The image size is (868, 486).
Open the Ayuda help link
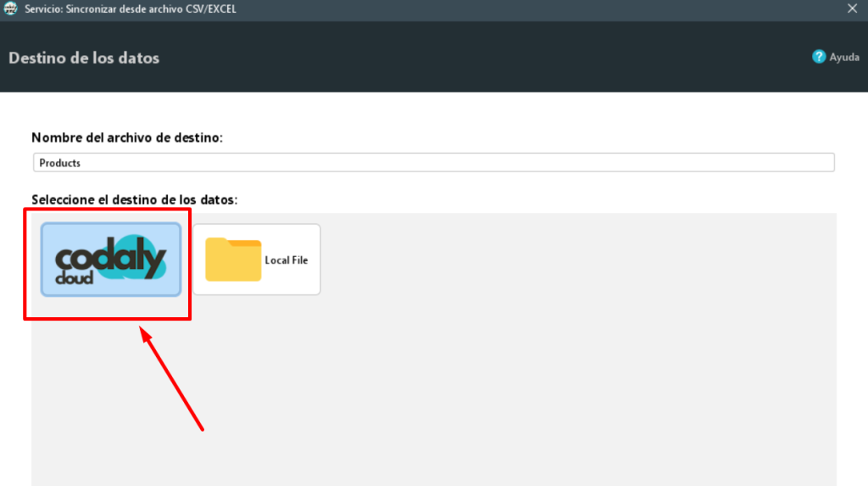(x=843, y=57)
